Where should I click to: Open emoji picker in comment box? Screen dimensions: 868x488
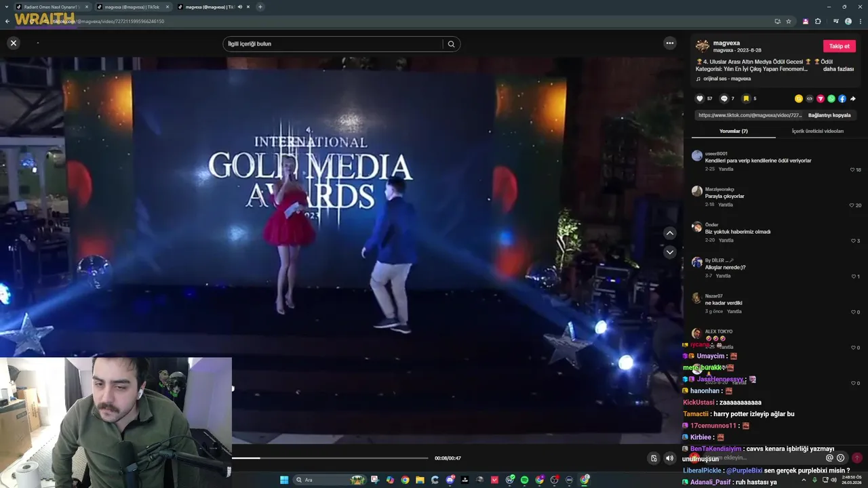pyautogui.click(x=841, y=458)
